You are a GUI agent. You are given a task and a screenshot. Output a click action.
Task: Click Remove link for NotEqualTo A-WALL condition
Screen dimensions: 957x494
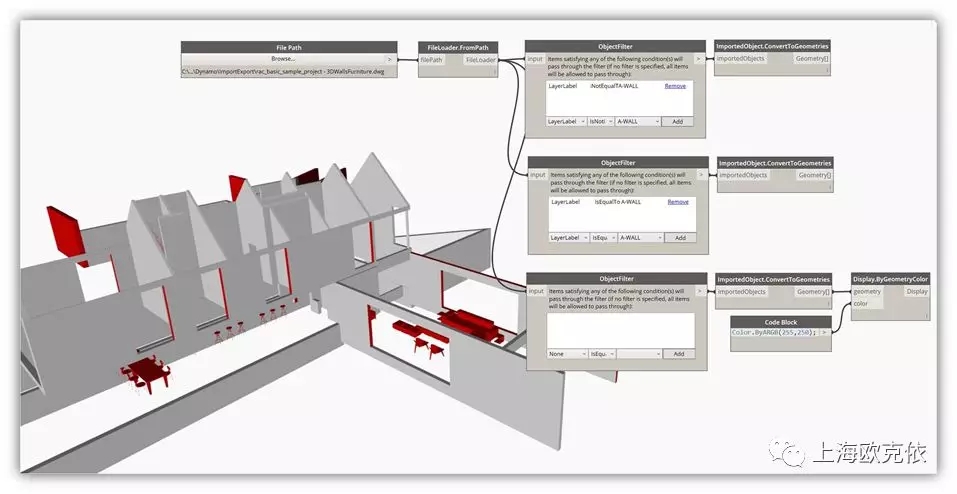[675, 86]
